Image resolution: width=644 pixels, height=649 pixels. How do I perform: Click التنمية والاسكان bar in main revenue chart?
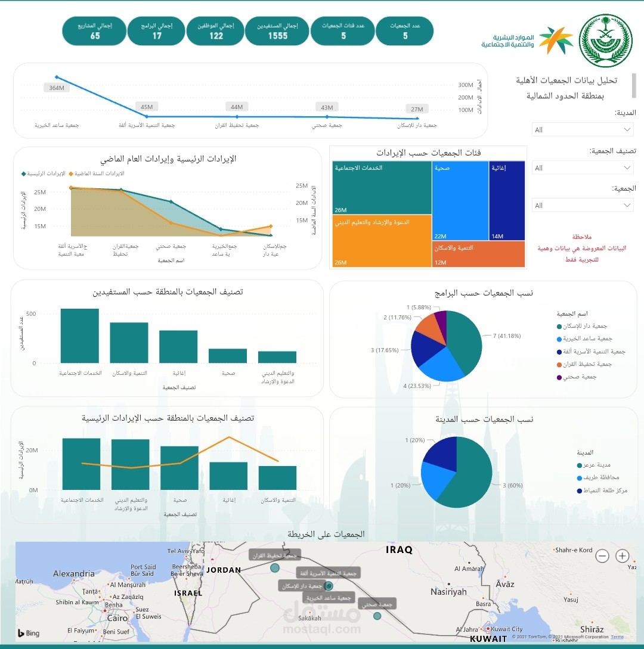(277, 478)
